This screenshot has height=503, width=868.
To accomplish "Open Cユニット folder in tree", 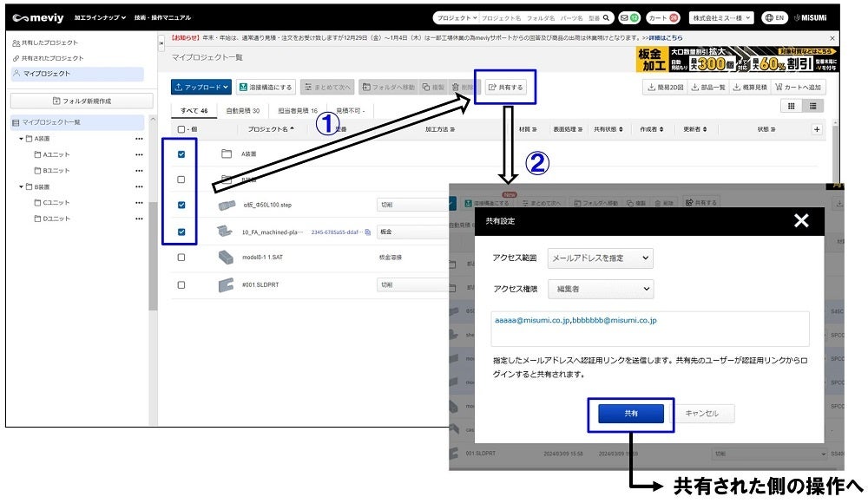I will (52, 203).
